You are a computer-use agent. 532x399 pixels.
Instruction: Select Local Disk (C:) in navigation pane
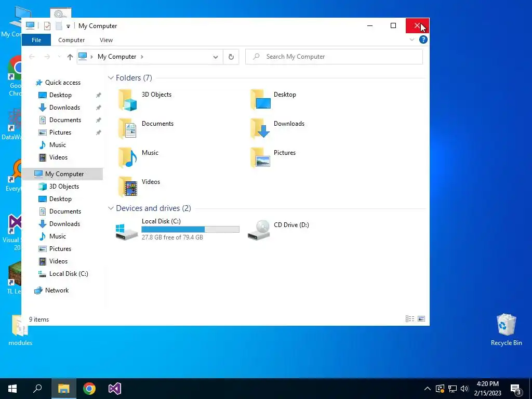pos(69,274)
